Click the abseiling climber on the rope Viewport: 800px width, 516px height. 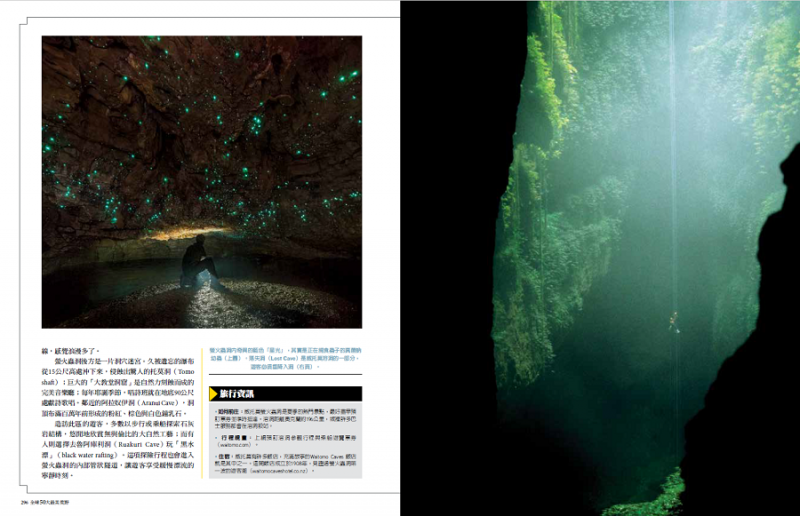674,322
